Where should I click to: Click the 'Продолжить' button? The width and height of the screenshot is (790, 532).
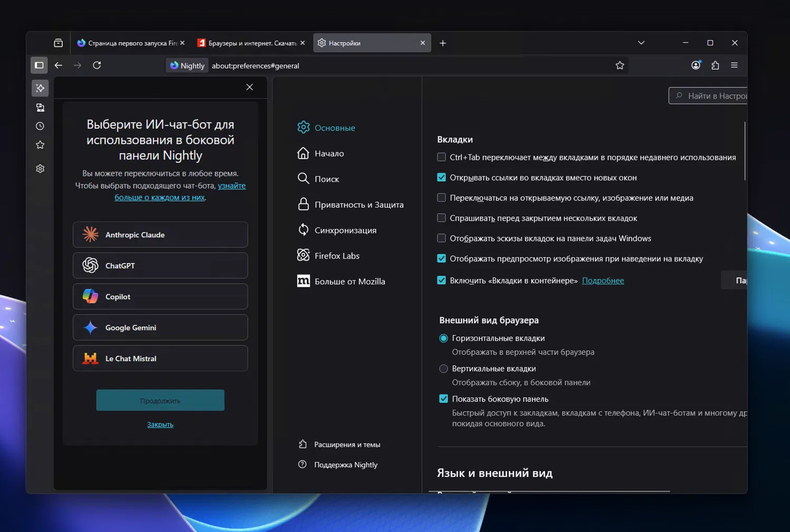(x=160, y=400)
